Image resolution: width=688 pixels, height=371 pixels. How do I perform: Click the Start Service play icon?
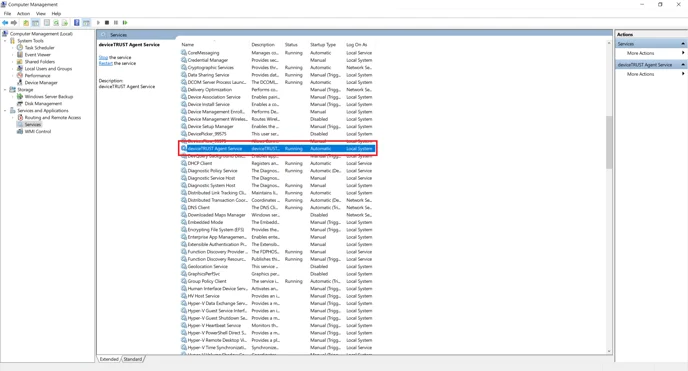coord(98,23)
